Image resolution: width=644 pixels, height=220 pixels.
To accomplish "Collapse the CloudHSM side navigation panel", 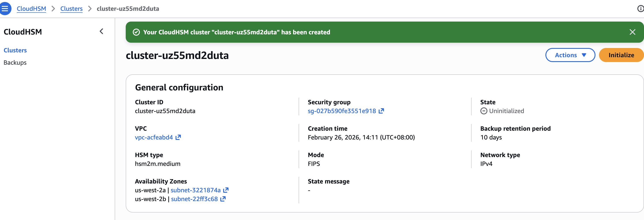I will pyautogui.click(x=101, y=31).
